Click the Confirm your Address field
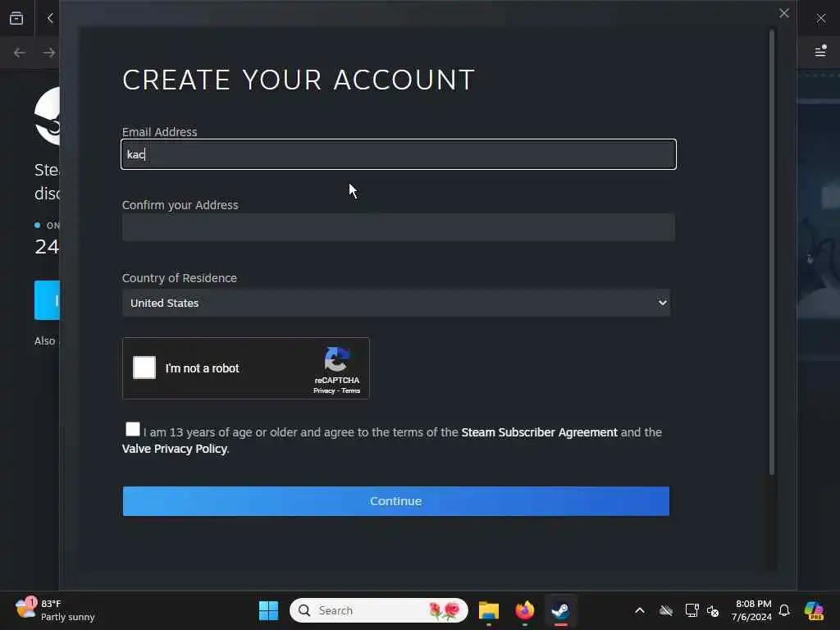Image resolution: width=840 pixels, height=630 pixels. (399, 227)
